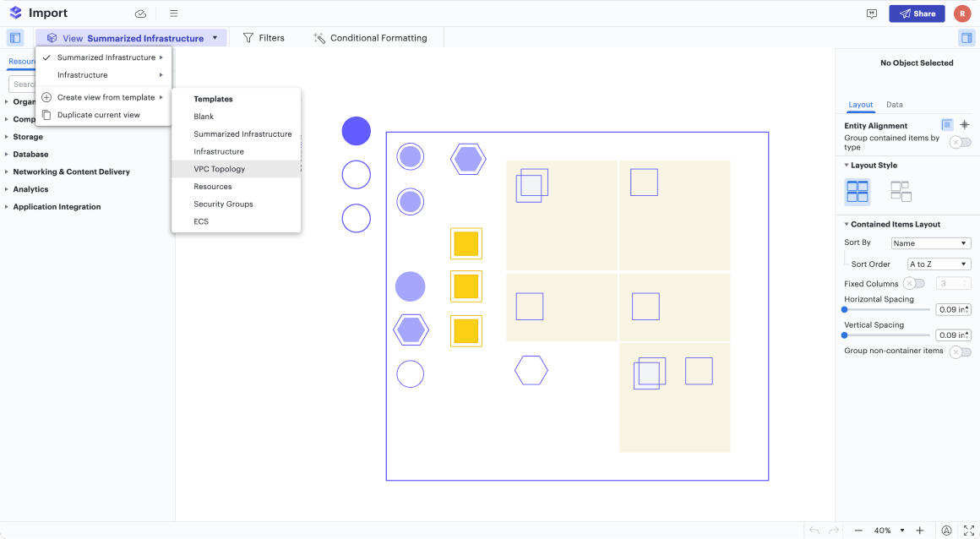Click the Lucidscale logo icon

pos(15,13)
